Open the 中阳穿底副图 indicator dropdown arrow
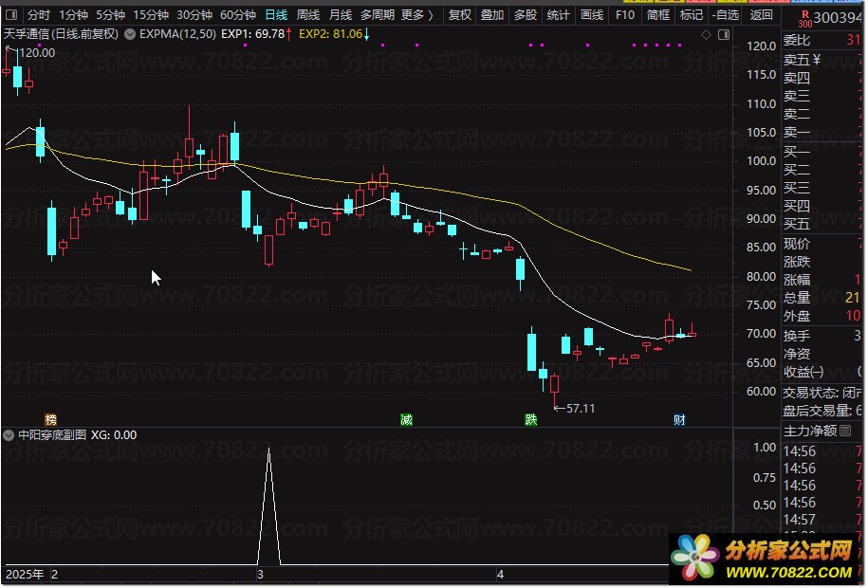Screen dimensions: 868x588 tap(9, 435)
